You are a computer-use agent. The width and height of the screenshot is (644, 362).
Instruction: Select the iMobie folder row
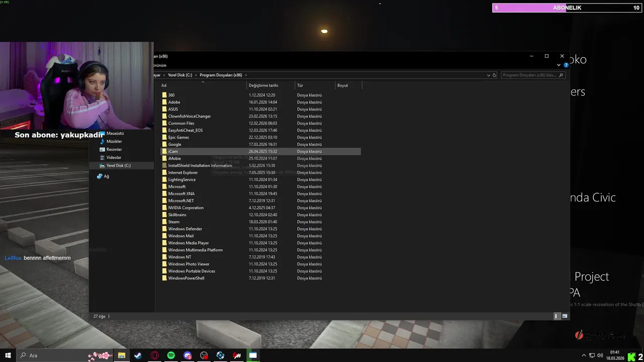[261, 158]
